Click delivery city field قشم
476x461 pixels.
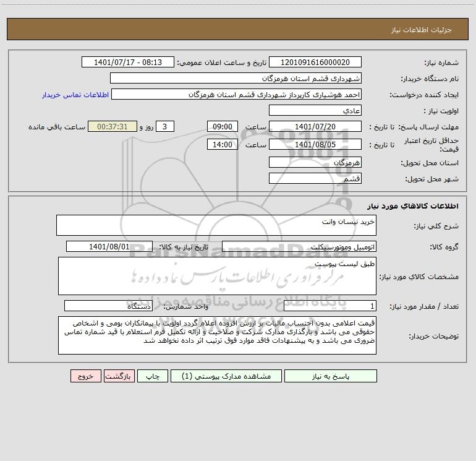(315, 178)
